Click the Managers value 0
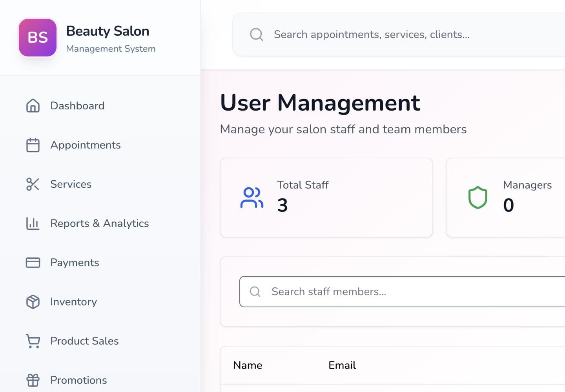Image resolution: width=565 pixels, height=392 pixels. coord(508,205)
